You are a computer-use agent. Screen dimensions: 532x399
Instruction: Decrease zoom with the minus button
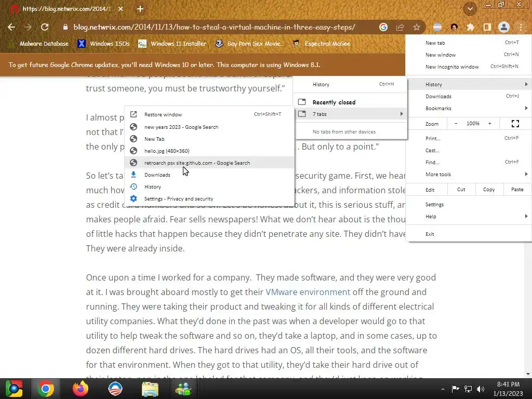[456, 124]
